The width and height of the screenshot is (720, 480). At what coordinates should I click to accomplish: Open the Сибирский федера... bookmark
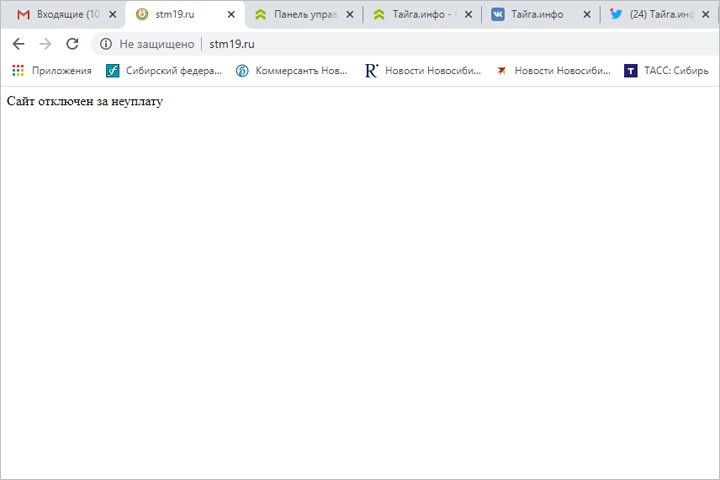click(164, 71)
